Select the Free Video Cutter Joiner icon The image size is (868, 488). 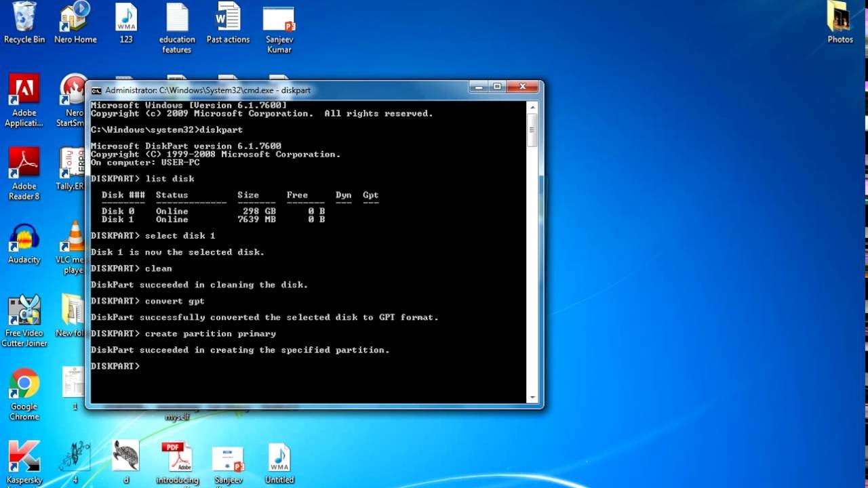coord(24,321)
